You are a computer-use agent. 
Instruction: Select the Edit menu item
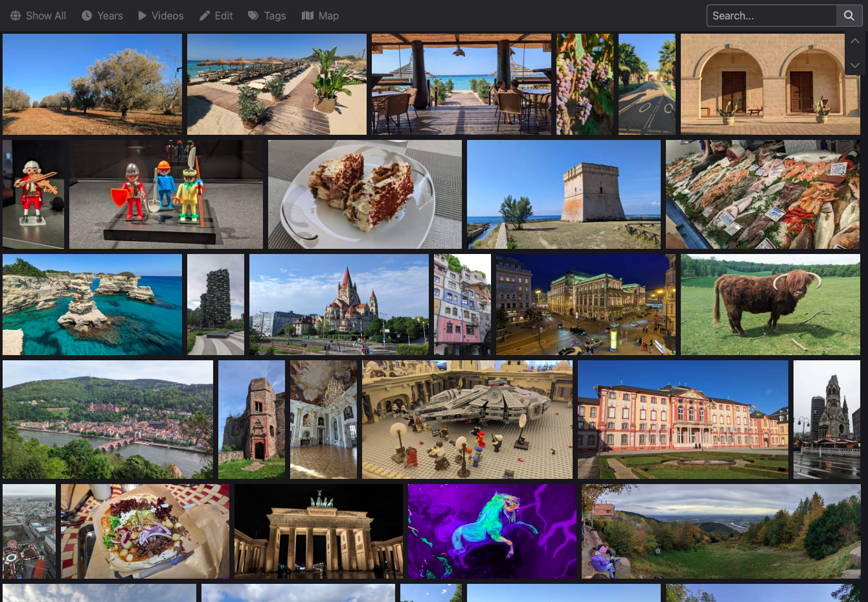tap(224, 16)
